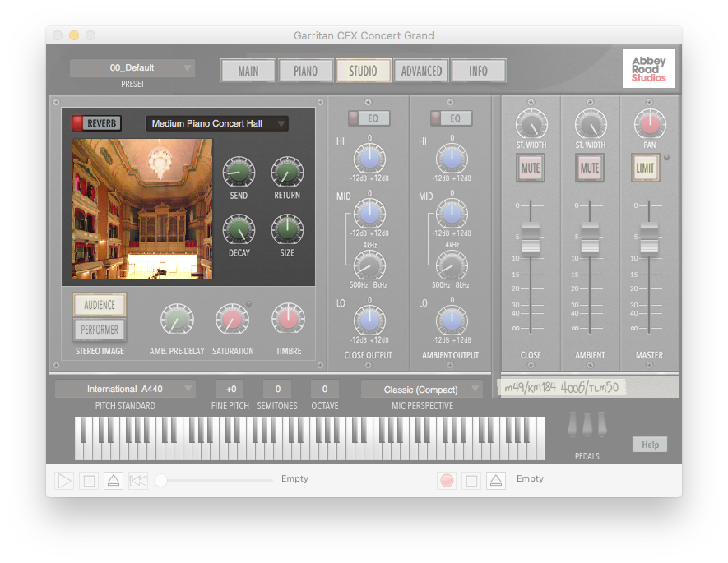728x563 pixels.
Task: Click the Master PAN knob
Action: pyautogui.click(x=650, y=124)
